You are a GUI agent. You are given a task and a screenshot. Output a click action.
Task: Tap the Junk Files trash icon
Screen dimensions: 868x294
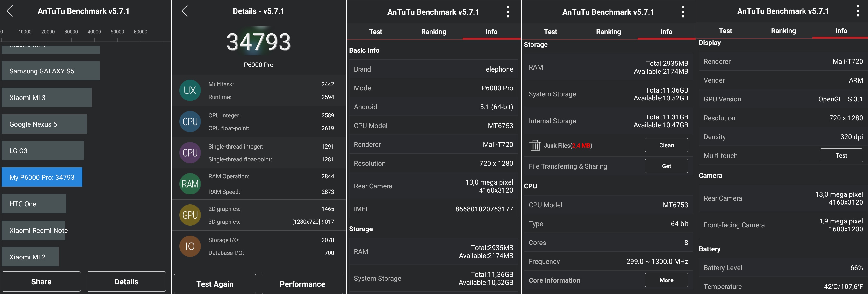[x=535, y=145]
